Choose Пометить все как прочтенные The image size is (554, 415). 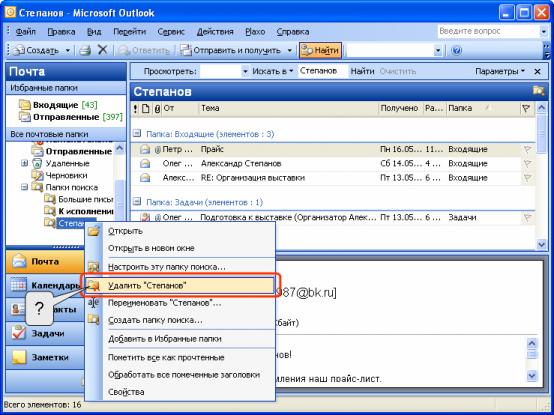coord(180,357)
